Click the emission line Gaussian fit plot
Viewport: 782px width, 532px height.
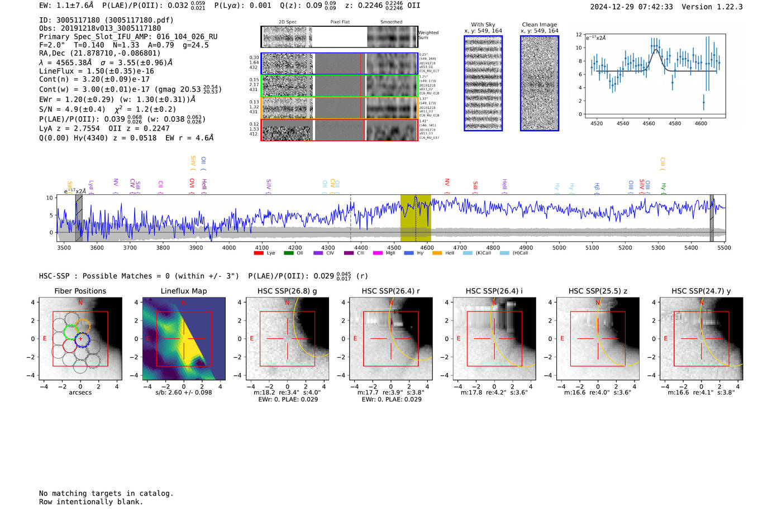point(655,75)
